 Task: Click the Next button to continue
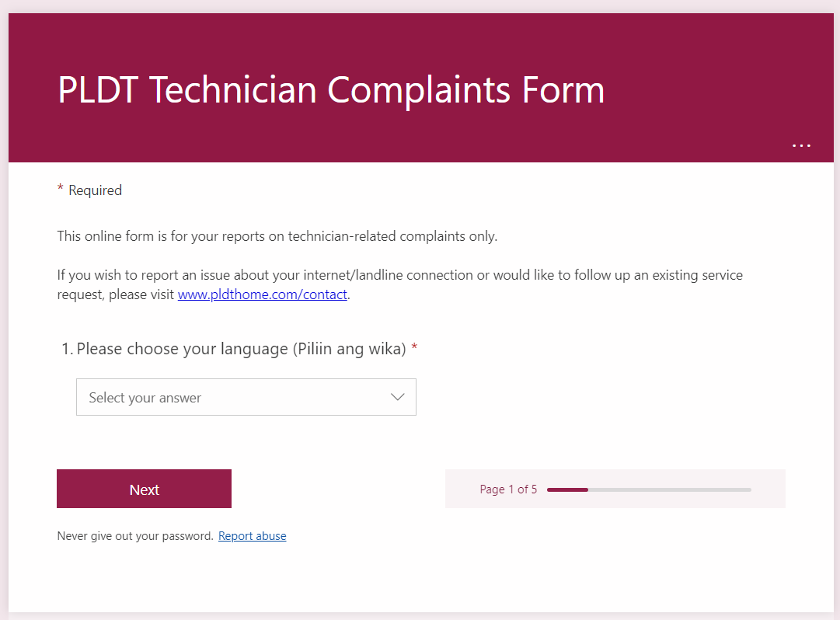pos(144,489)
